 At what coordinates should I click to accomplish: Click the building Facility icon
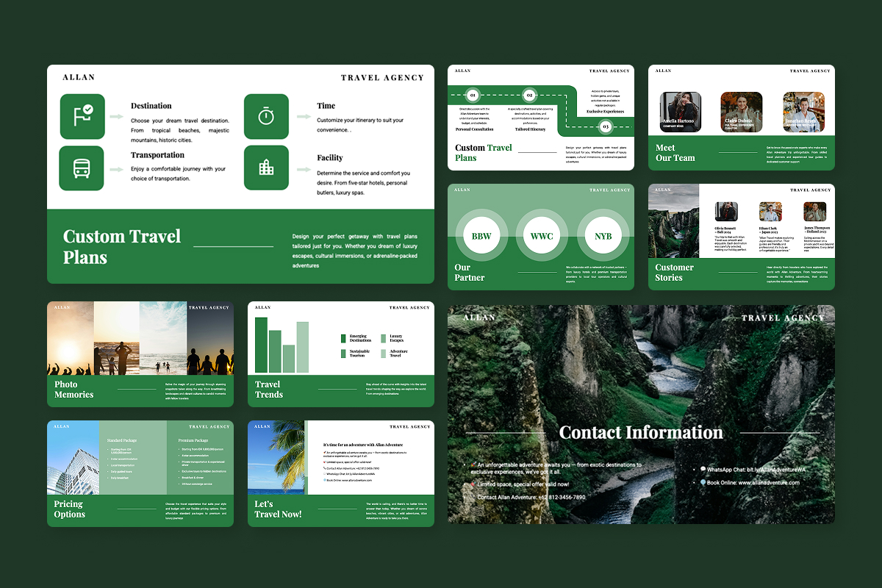(x=266, y=168)
